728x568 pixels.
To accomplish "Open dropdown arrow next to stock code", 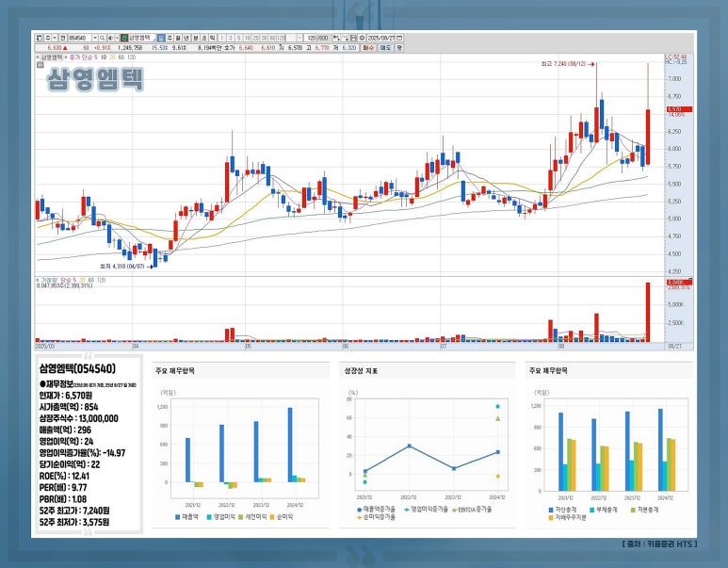I will (x=93, y=36).
